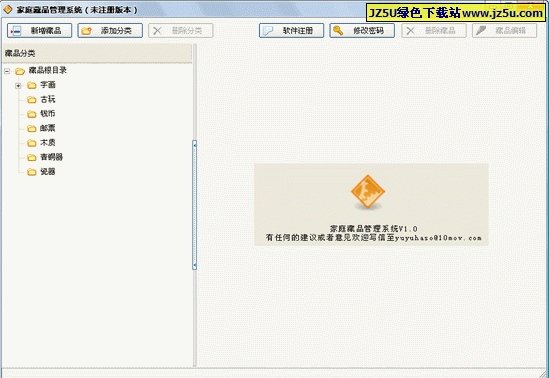Click the greyed-out 删除藏品 button
The height and width of the screenshot is (378, 549).
(x=434, y=31)
